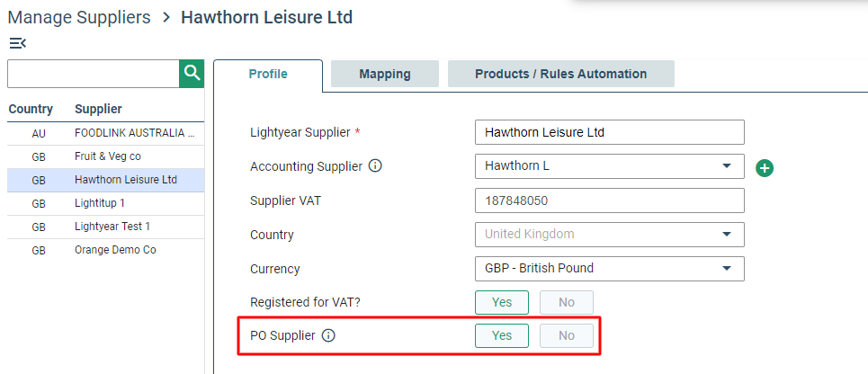Open PO Supplier info icon
This screenshot has height=374, width=868.
[328, 335]
